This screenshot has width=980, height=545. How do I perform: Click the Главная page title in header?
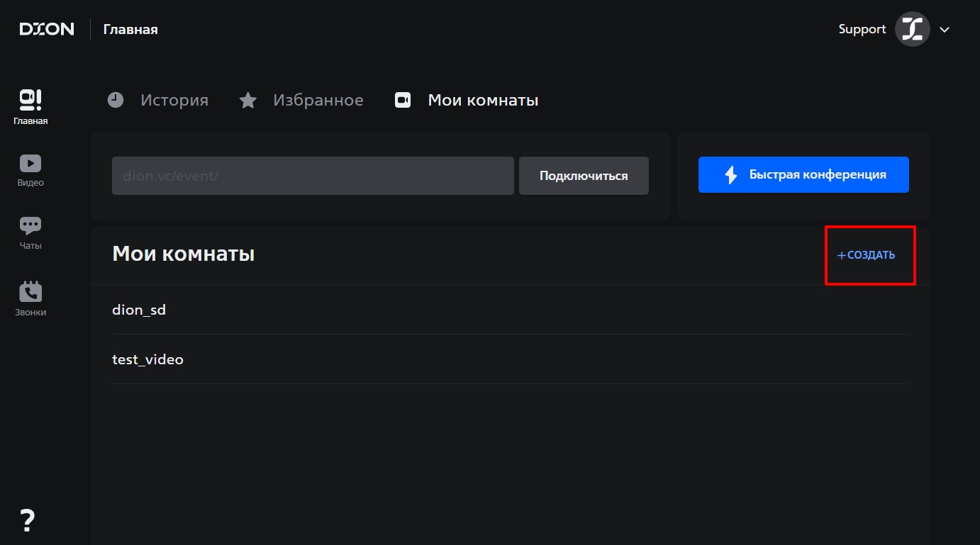pyautogui.click(x=130, y=29)
